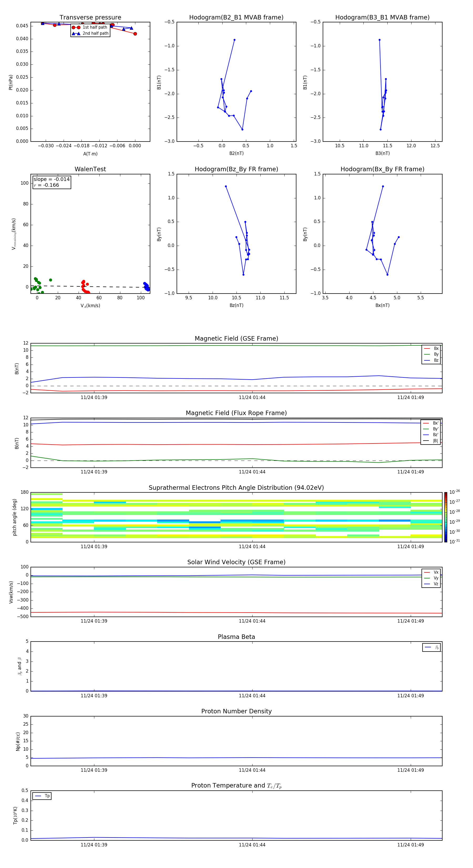473x868 pixels.
Task: Click the 'Pt(nPa)' y-axis label
Action: pos(11,82)
